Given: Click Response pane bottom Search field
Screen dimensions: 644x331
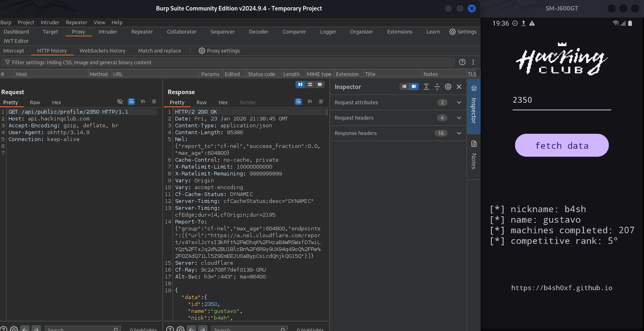Looking at the screenshot, I should pos(249,329).
